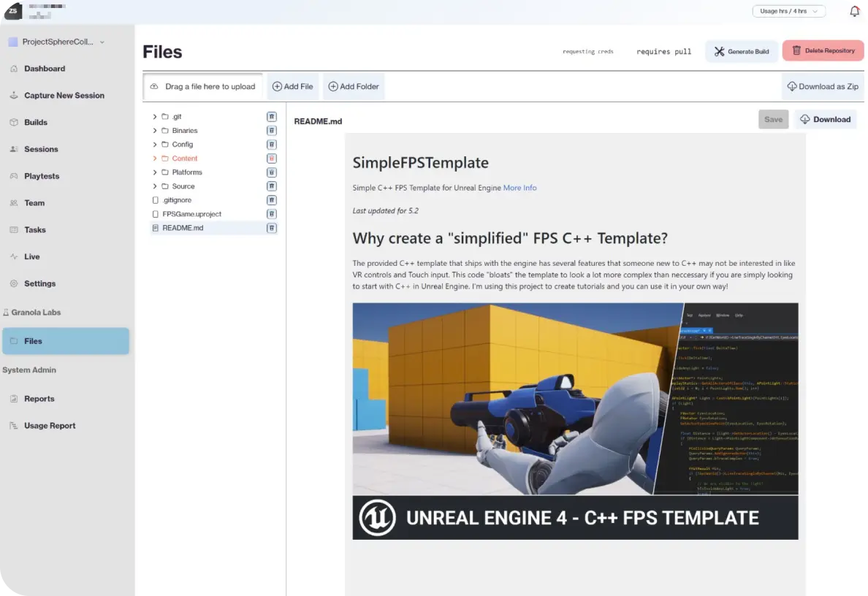This screenshot has width=868, height=596.
Task: Expand the .git folder
Action: click(x=153, y=115)
